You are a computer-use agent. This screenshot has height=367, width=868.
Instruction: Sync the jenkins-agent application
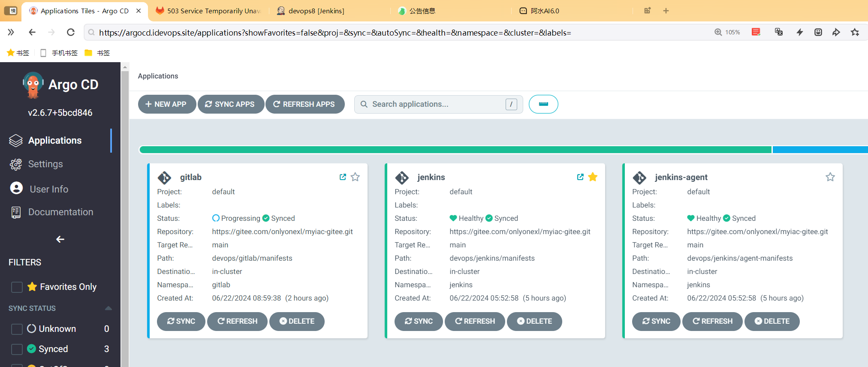tap(656, 322)
